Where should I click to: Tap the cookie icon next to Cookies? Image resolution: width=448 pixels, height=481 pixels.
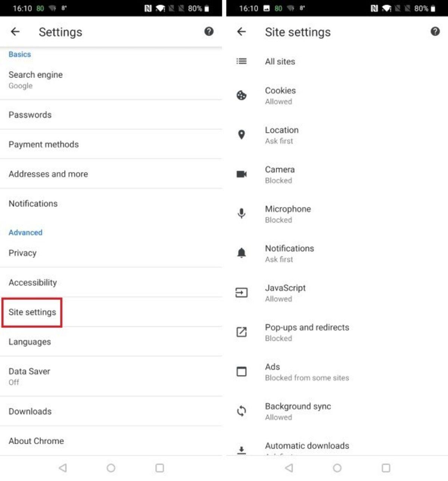[242, 96]
